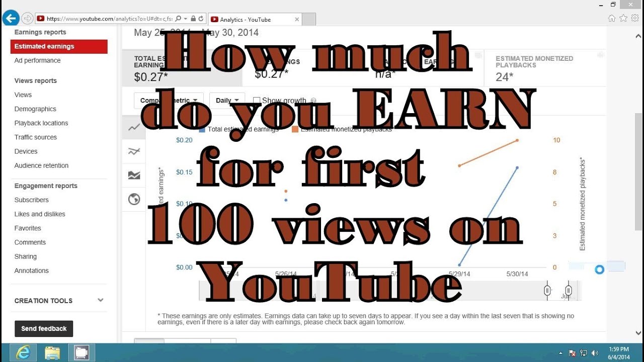Viewport: 644px width, 362px height.
Task: Open Internet Explorer from the taskbar
Action: (x=23, y=353)
